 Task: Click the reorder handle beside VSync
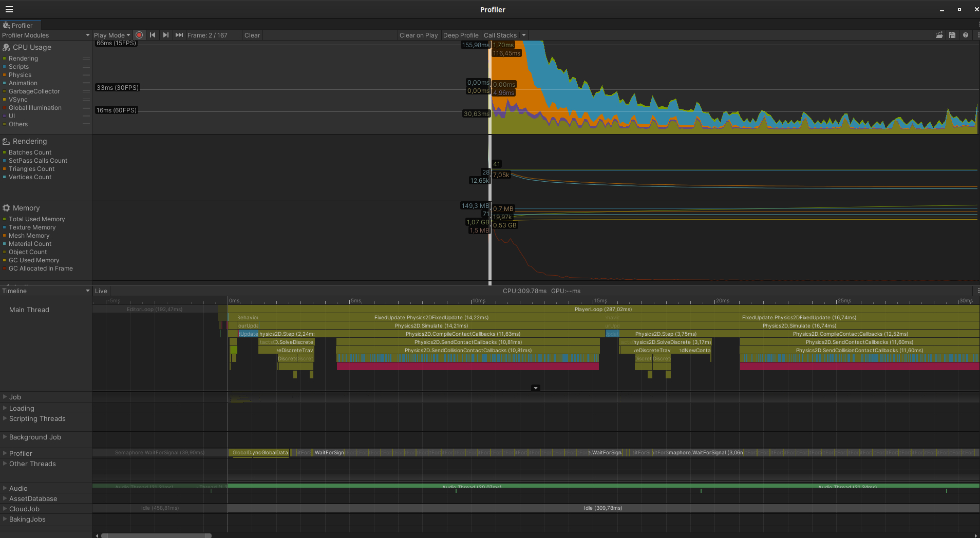tap(86, 100)
